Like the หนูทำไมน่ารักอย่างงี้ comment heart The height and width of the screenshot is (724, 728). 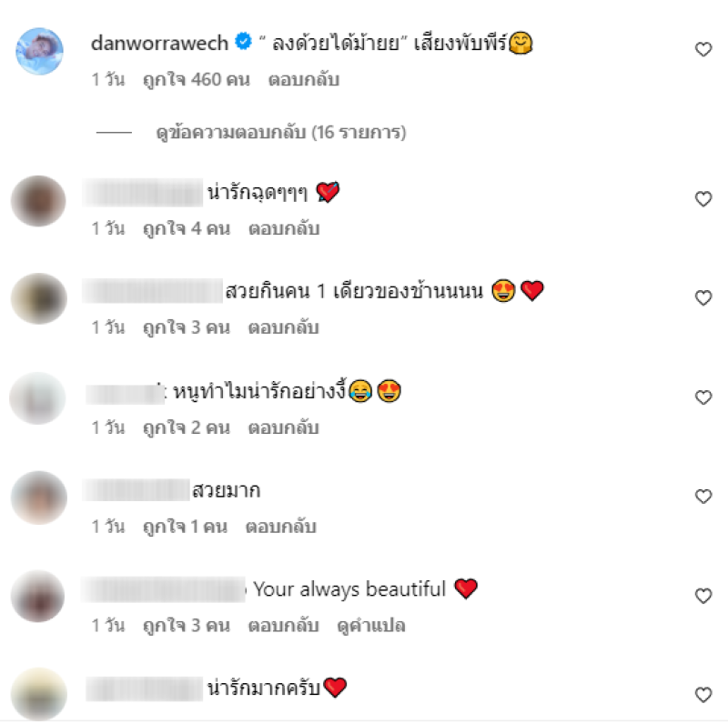point(703,397)
